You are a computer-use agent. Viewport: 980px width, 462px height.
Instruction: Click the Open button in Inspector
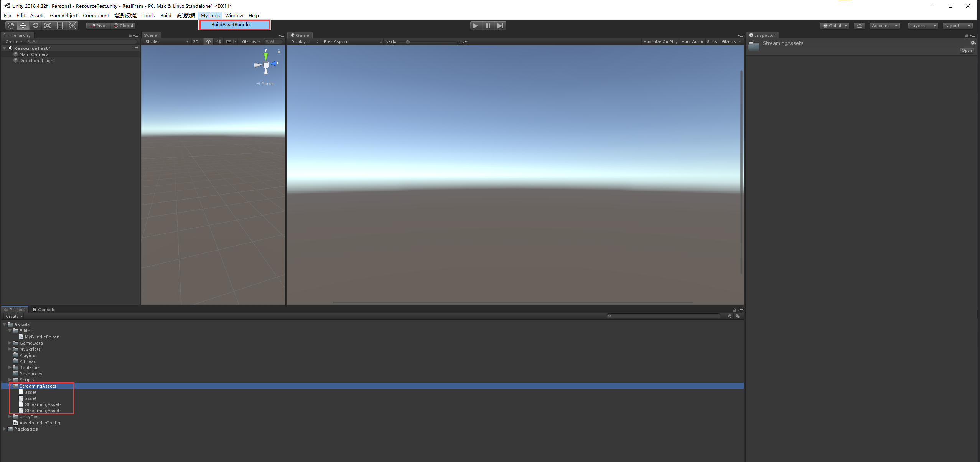point(967,51)
